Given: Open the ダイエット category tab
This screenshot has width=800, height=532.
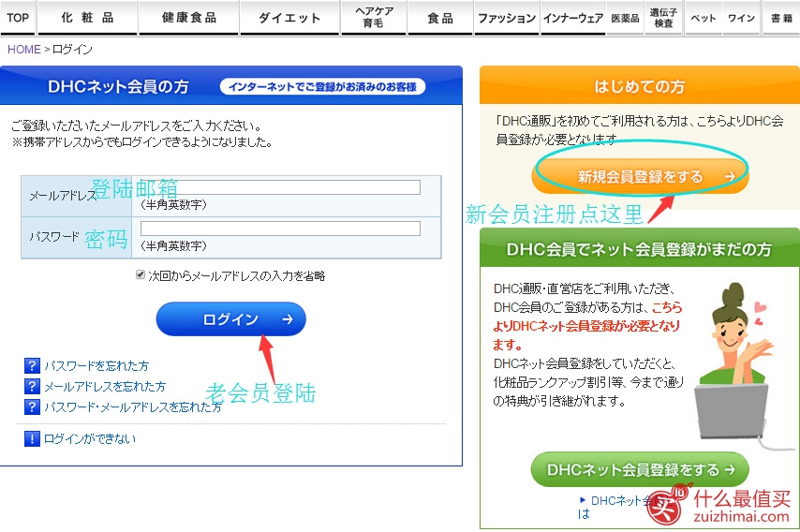Looking at the screenshot, I should tap(289, 18).
